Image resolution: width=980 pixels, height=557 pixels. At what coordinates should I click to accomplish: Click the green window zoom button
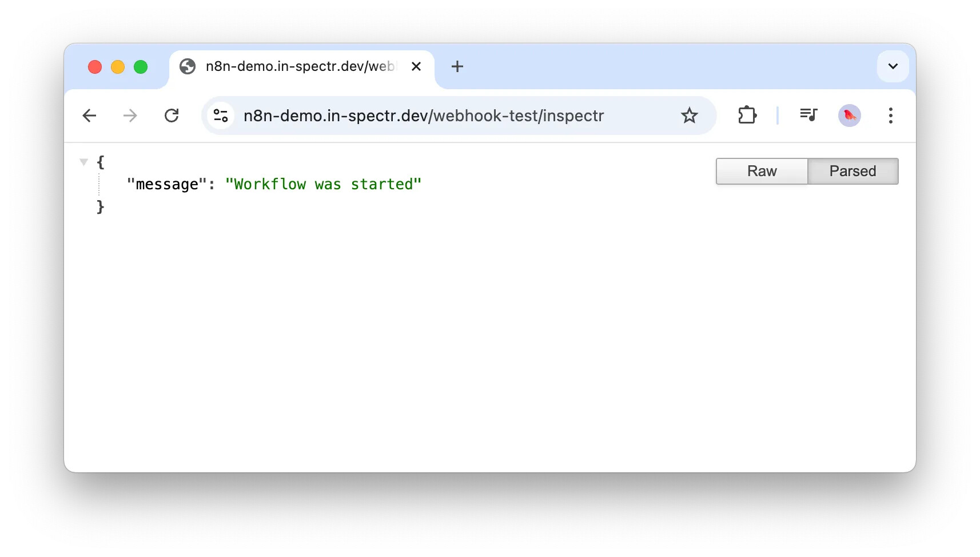tap(141, 67)
